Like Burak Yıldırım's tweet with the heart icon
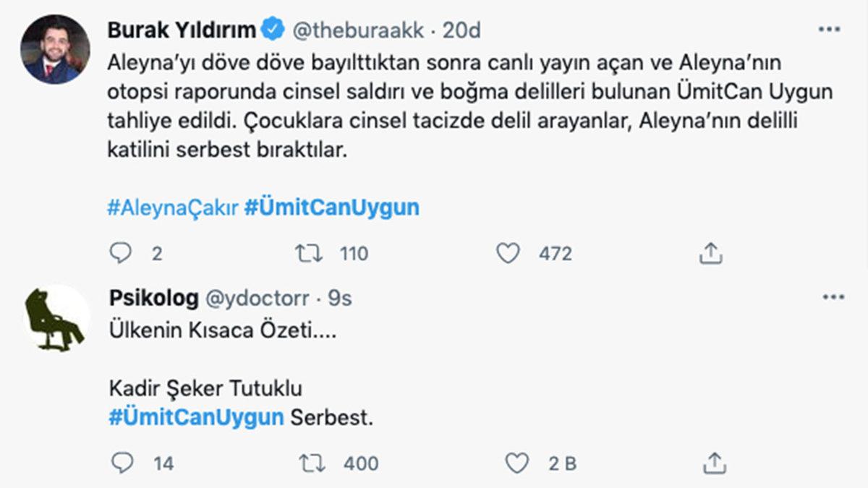Viewport: 868px width, 488px height. 511,254
